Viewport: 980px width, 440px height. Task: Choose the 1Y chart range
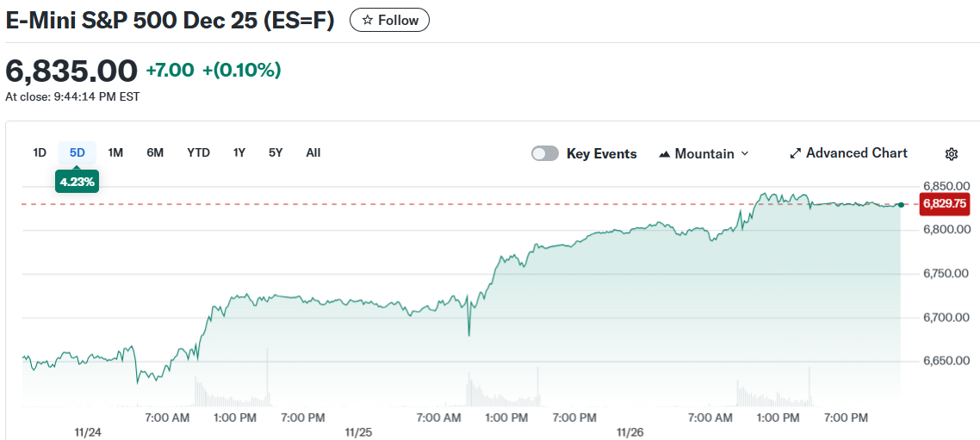(239, 152)
